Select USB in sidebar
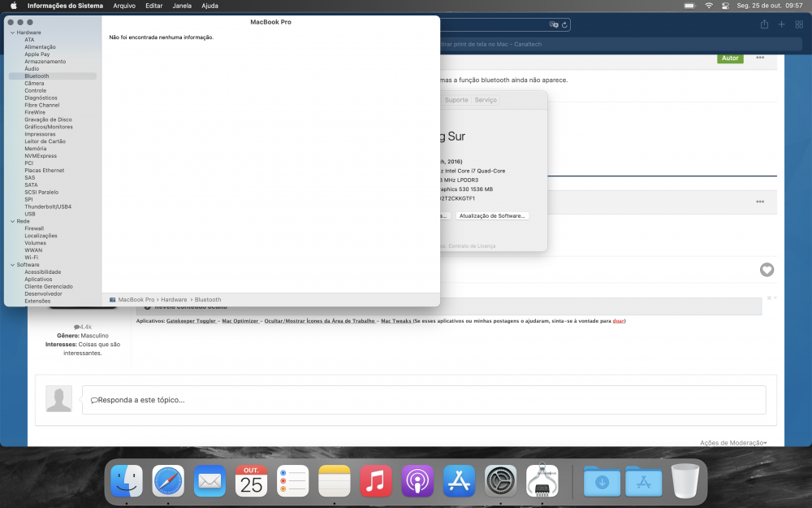Image resolution: width=812 pixels, height=508 pixels. coord(30,214)
